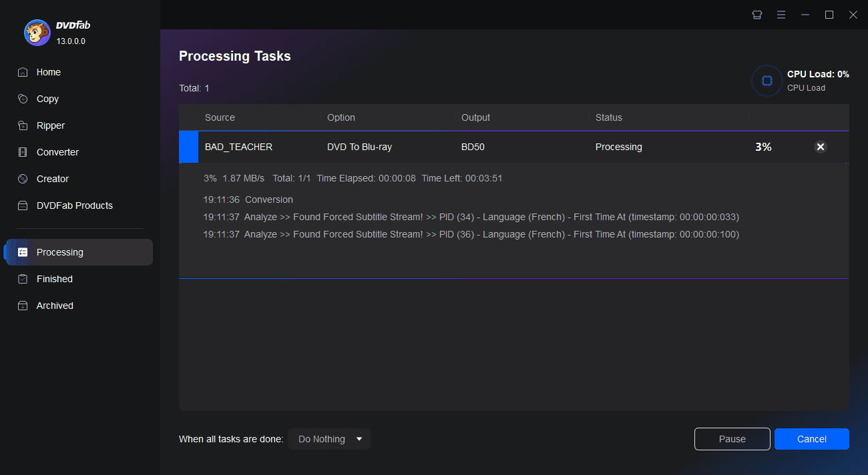Click the Processing list icon

click(23, 252)
